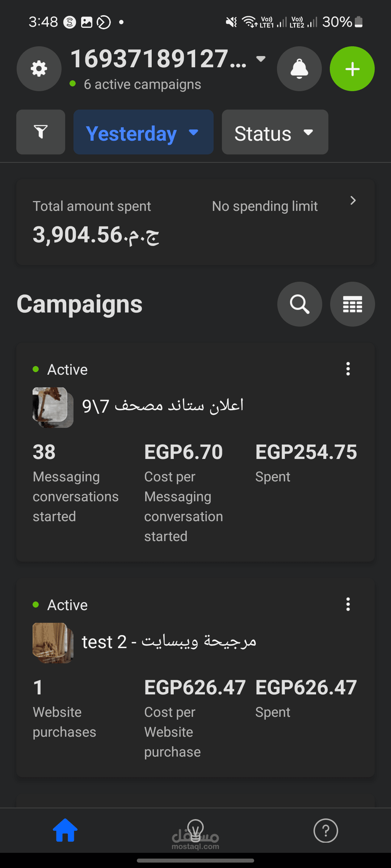
Task: Open options menu for first Active campaign
Action: [x=348, y=369]
